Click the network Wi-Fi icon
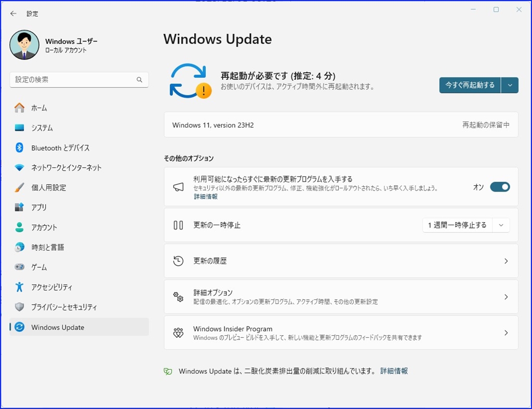Screen dimensions: 532x409 tap(19, 168)
